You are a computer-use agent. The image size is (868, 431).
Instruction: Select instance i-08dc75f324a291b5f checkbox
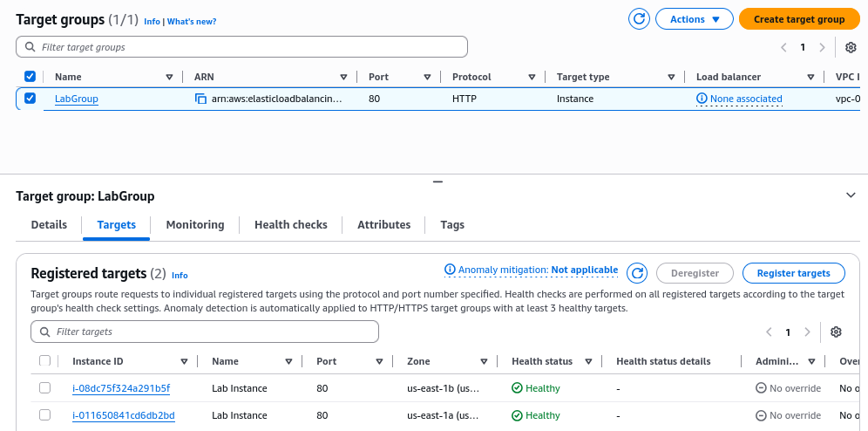point(44,388)
